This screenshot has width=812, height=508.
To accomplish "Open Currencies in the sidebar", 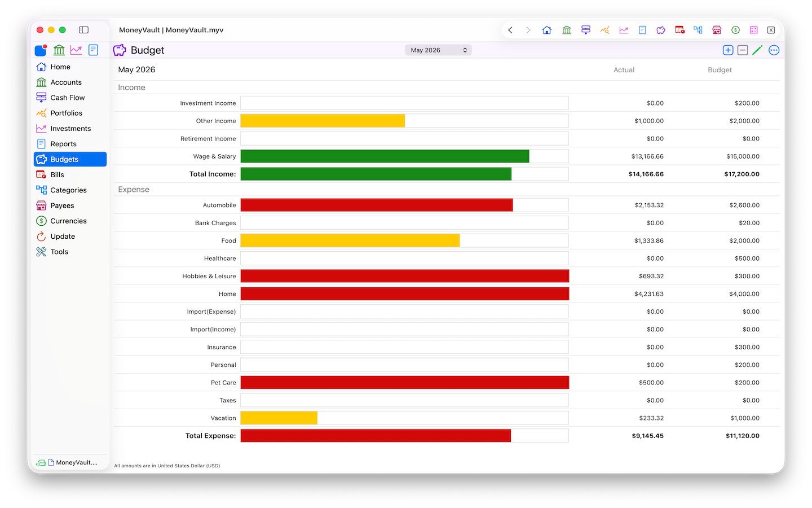I will pos(70,221).
